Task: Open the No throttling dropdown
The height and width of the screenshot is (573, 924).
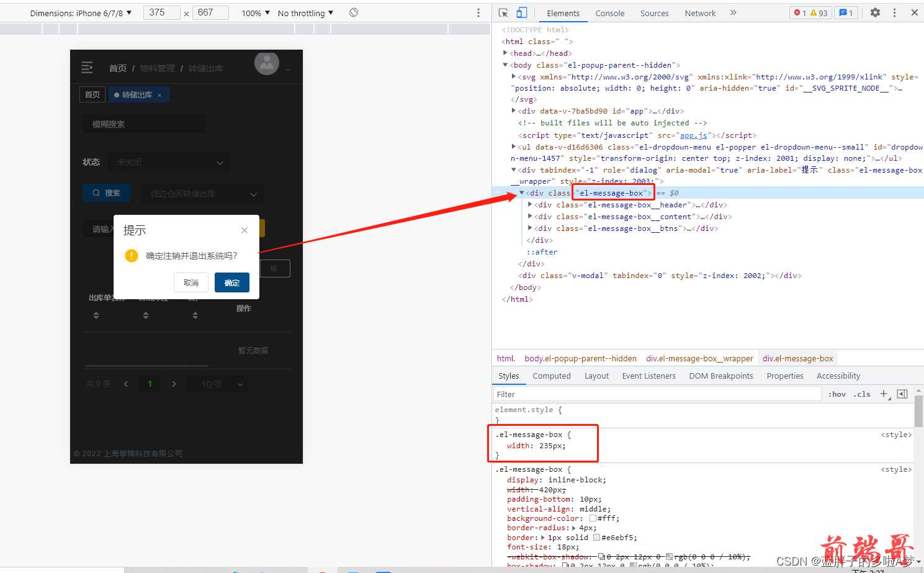Action: (305, 13)
